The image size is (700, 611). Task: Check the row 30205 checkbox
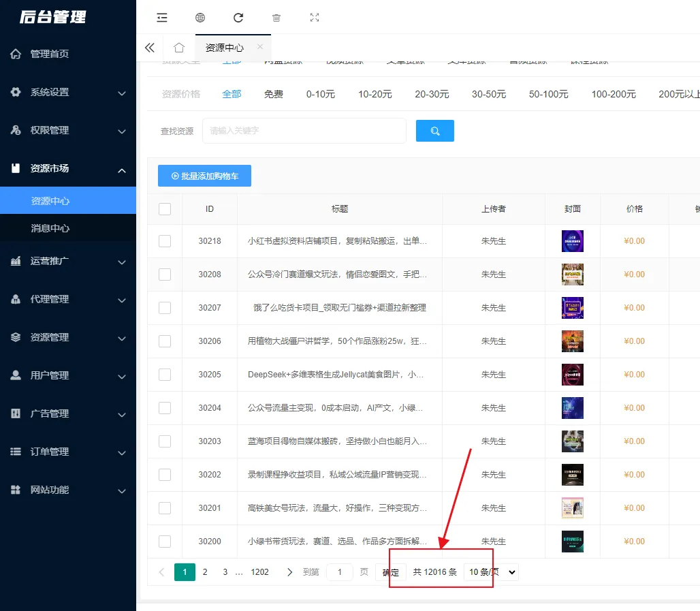(165, 374)
